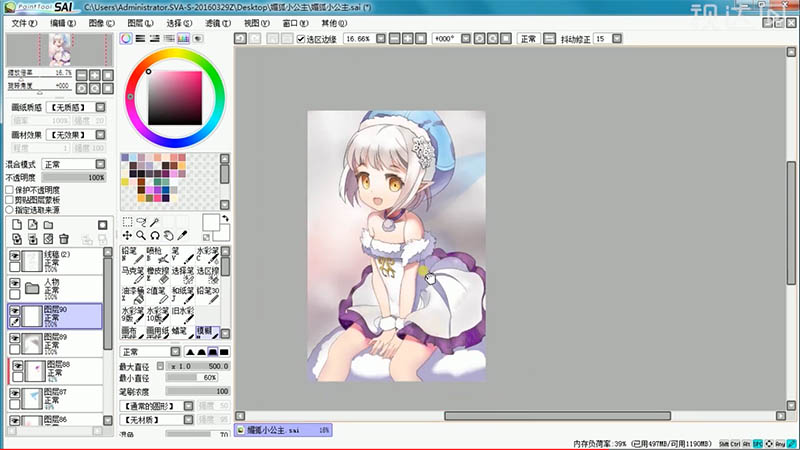Viewport: 800px width, 450px height.
Task: Select the rotate view tool
Action: 155,235
